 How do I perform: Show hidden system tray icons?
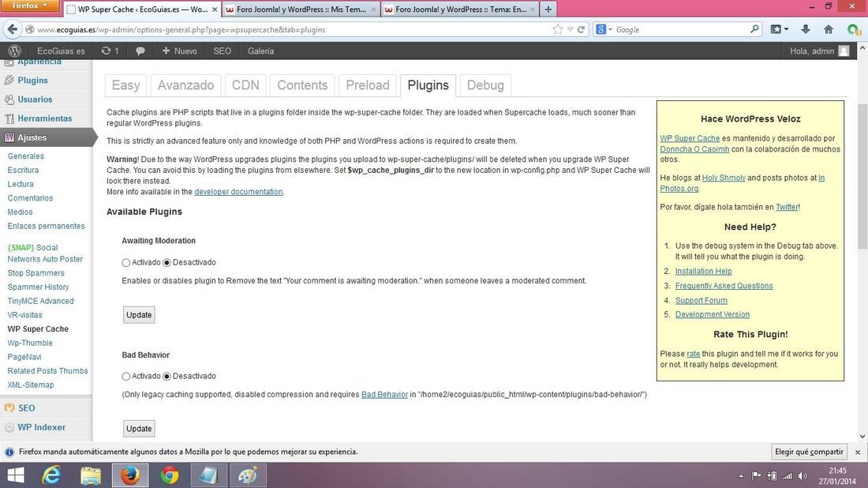pos(741,476)
